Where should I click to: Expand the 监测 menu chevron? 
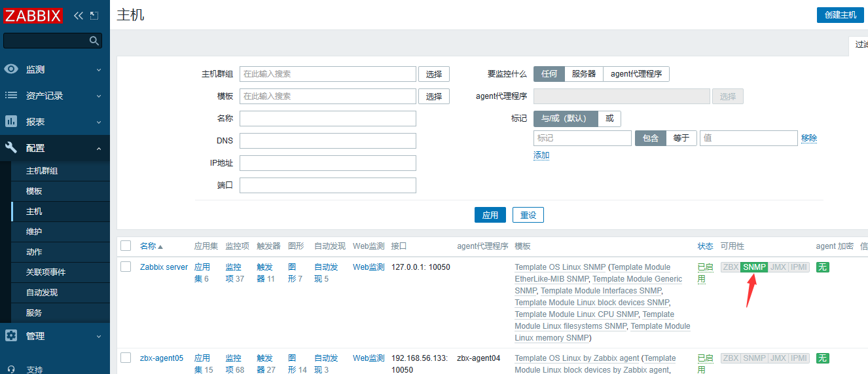point(99,69)
